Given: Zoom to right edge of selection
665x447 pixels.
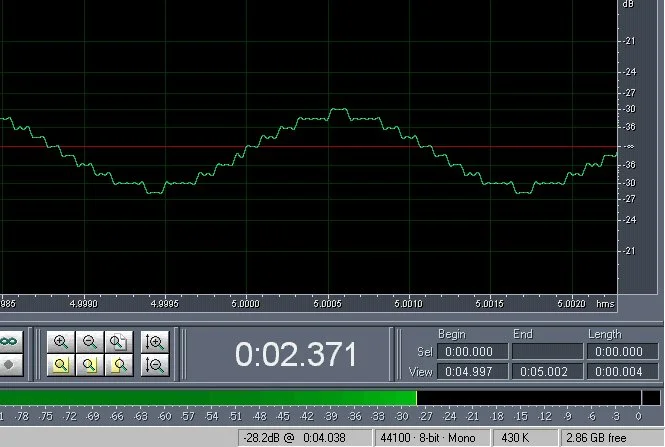Looking at the screenshot, I should [119, 366].
